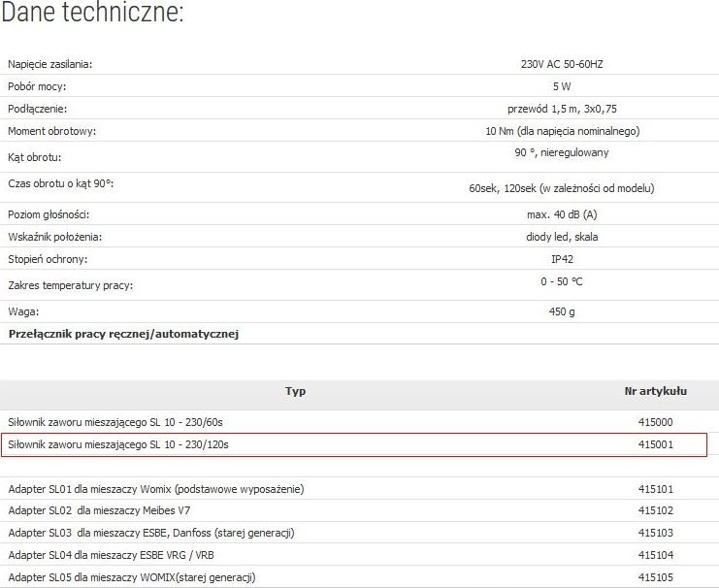This screenshot has height=588, width=719.
Task: Click article number 415000
Action: [x=655, y=422]
